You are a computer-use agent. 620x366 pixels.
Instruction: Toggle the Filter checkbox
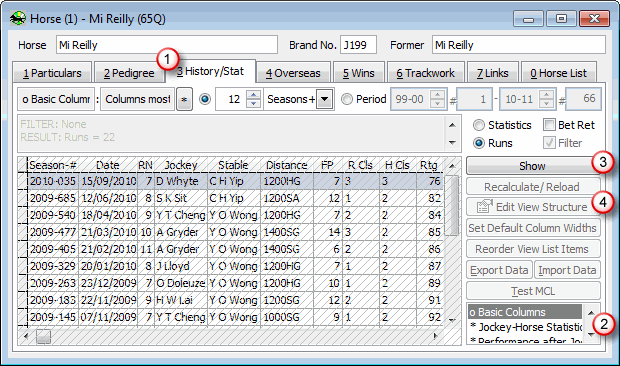pos(549,143)
